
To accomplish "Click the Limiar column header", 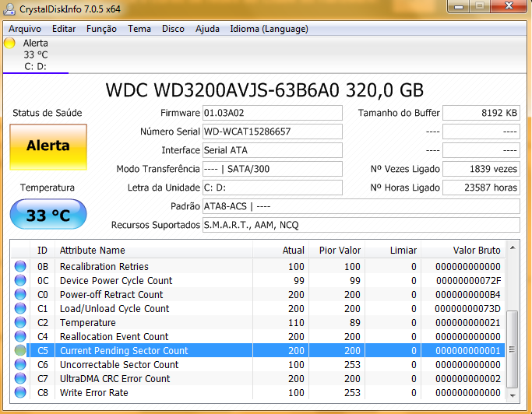I will 393,251.
